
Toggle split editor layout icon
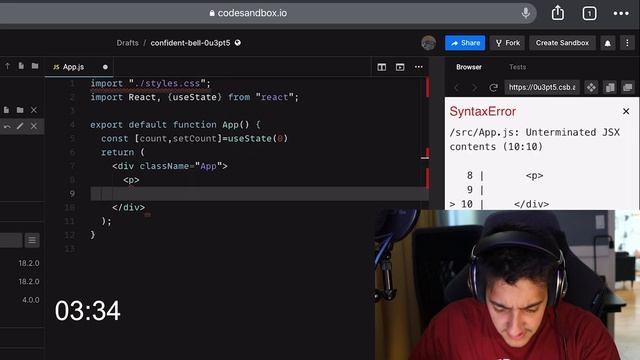click(382, 67)
